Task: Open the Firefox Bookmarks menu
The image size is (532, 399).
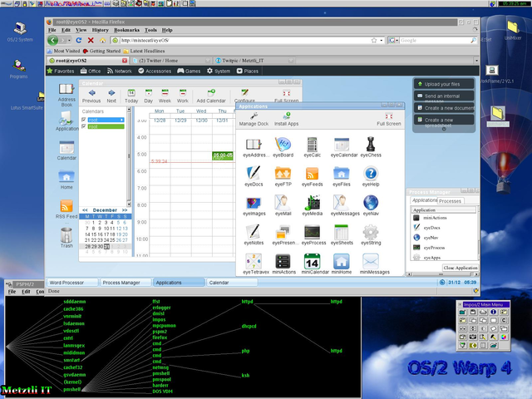Action: pyautogui.click(x=126, y=30)
